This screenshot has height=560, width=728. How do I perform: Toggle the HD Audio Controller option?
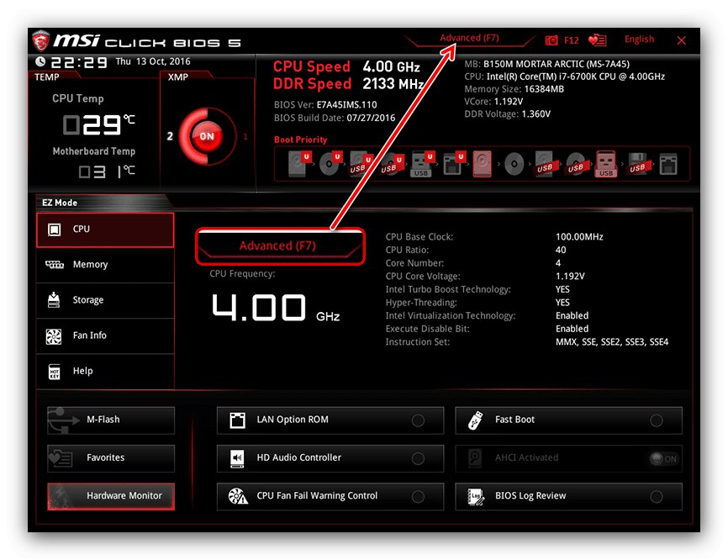[330, 458]
